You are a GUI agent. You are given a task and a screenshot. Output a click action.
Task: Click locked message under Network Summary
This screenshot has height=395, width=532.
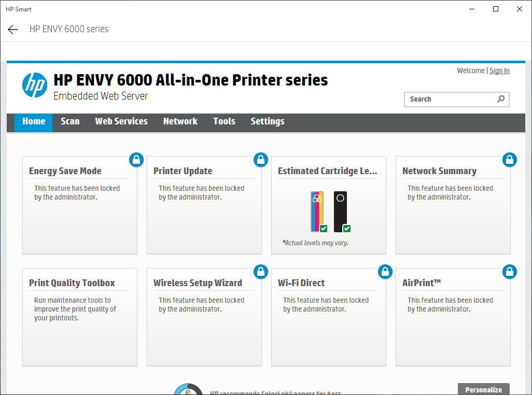(x=450, y=193)
